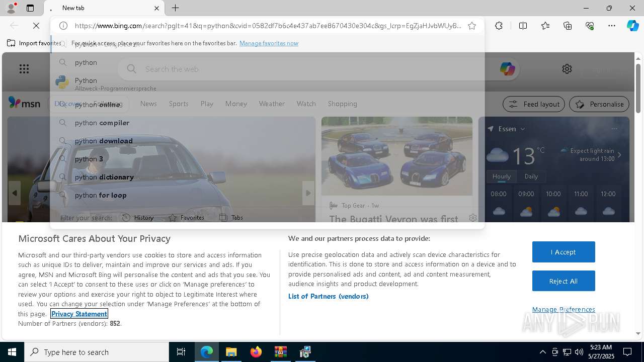Viewport: 644px width, 362px height.
Task: Choose Python Allzweck-Programmiersprache suggestion
Action: tap(267, 83)
